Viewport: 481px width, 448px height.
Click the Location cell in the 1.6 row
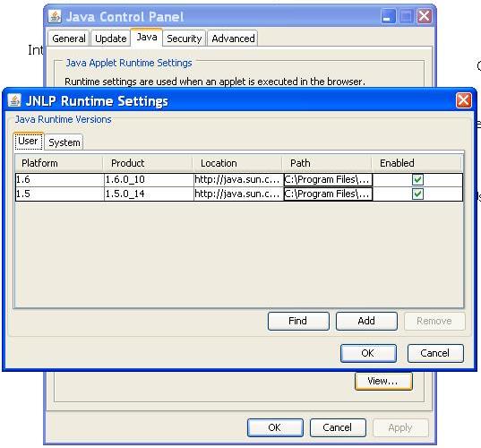click(238, 179)
